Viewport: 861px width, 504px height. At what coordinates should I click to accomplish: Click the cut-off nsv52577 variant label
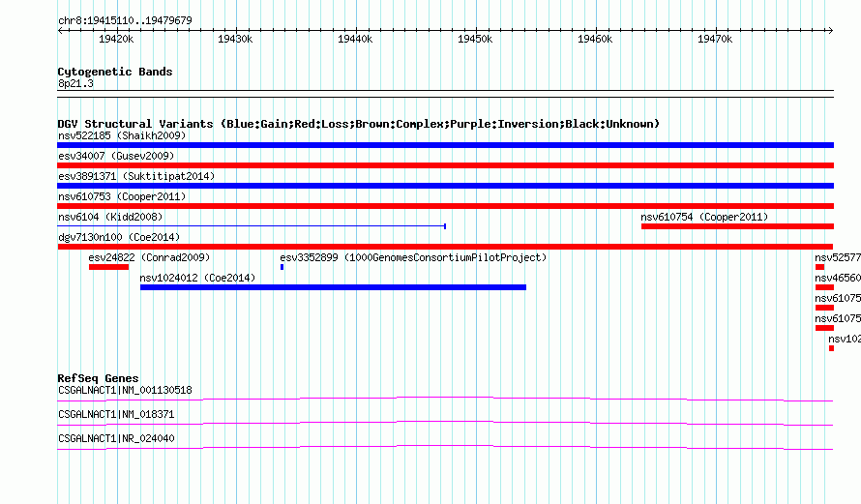[838, 257]
